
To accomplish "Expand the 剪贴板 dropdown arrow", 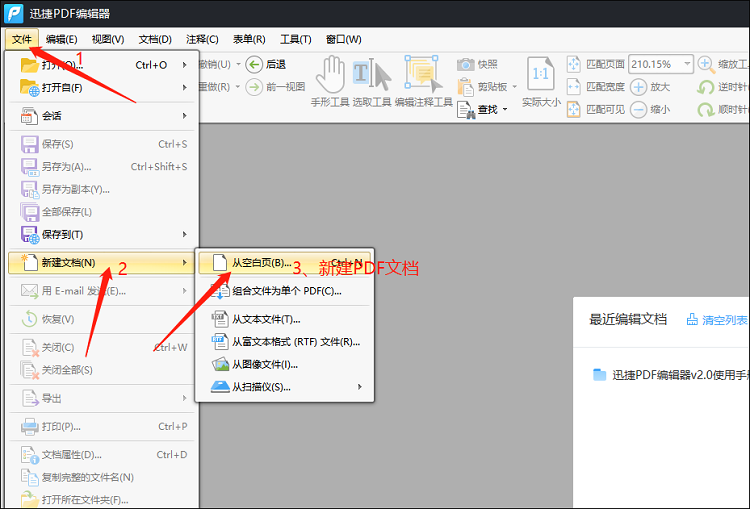I will click(515, 87).
